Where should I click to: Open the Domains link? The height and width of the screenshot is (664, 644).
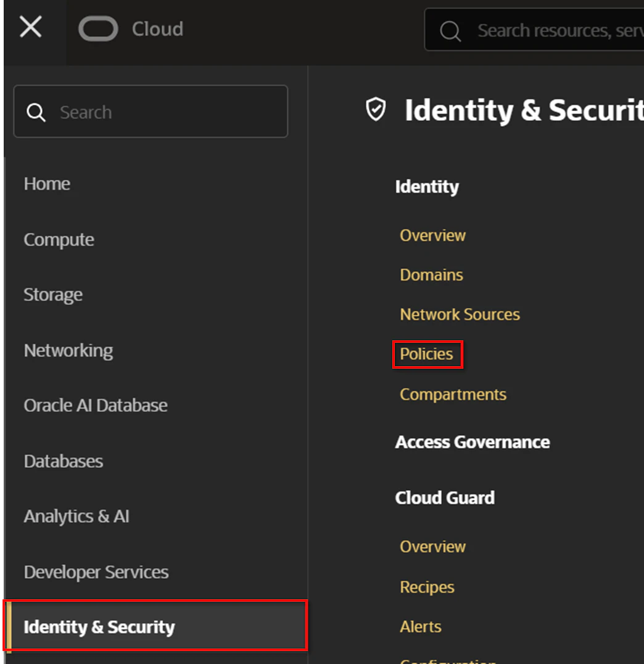tap(431, 275)
